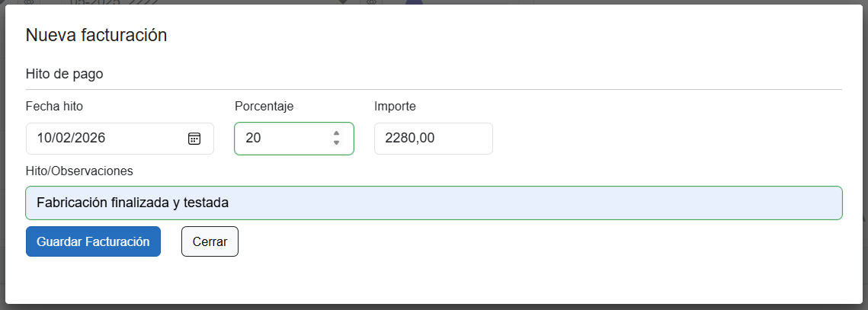Open the calendar picker in Fecha hito
This screenshot has height=310, width=868.
click(x=194, y=139)
